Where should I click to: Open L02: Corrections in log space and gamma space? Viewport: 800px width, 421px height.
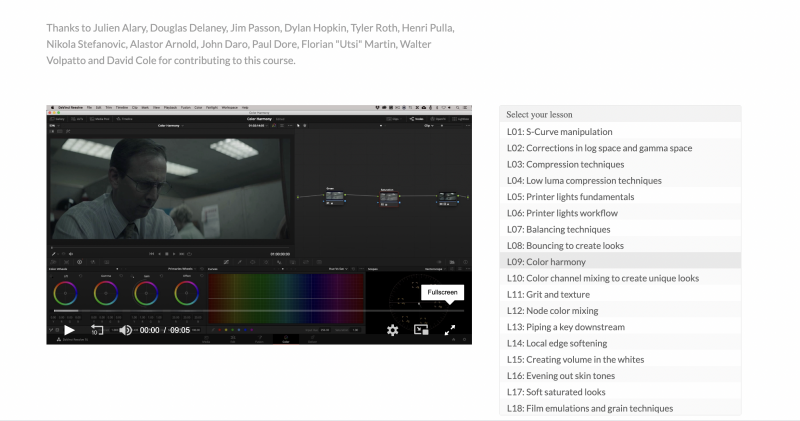pyautogui.click(x=620, y=148)
